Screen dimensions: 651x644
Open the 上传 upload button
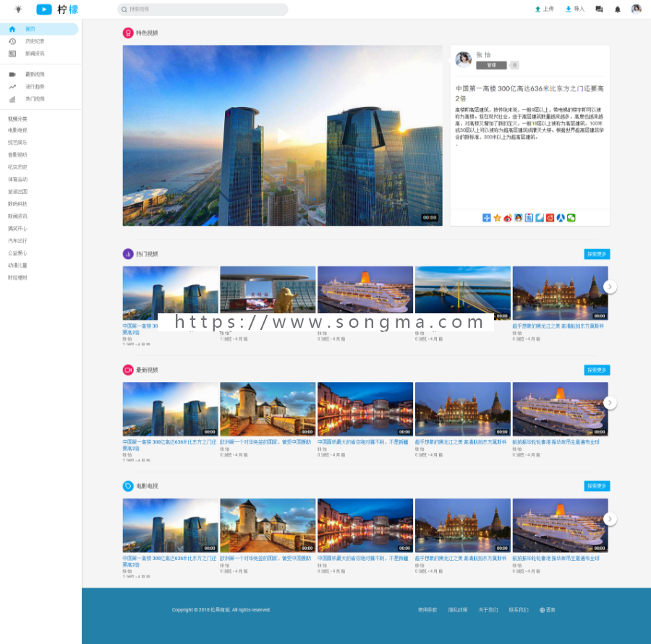(x=544, y=9)
